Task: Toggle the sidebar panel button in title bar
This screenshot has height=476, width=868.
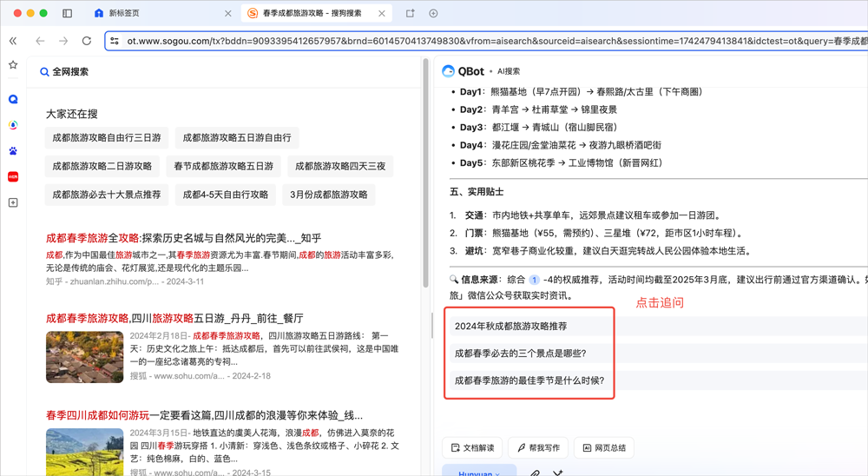Action: (68, 13)
